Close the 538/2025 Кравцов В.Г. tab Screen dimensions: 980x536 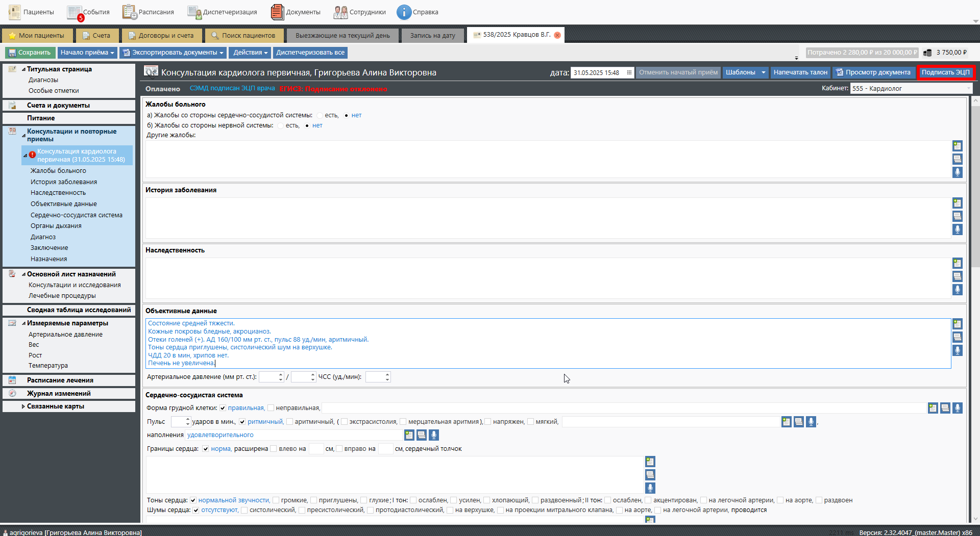click(x=557, y=35)
